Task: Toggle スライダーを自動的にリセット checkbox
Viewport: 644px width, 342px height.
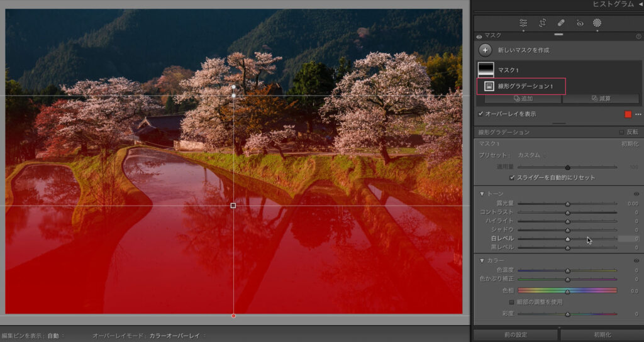Action: click(x=512, y=178)
